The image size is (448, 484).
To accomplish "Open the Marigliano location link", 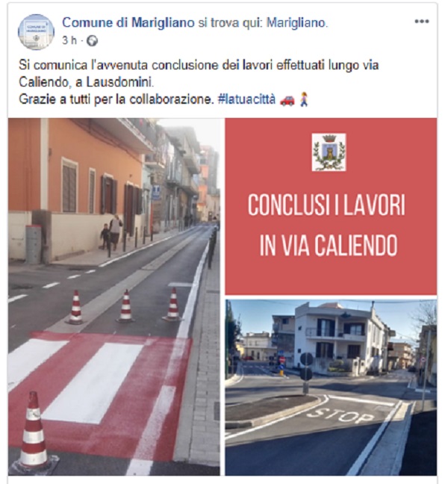I will 296,22.
